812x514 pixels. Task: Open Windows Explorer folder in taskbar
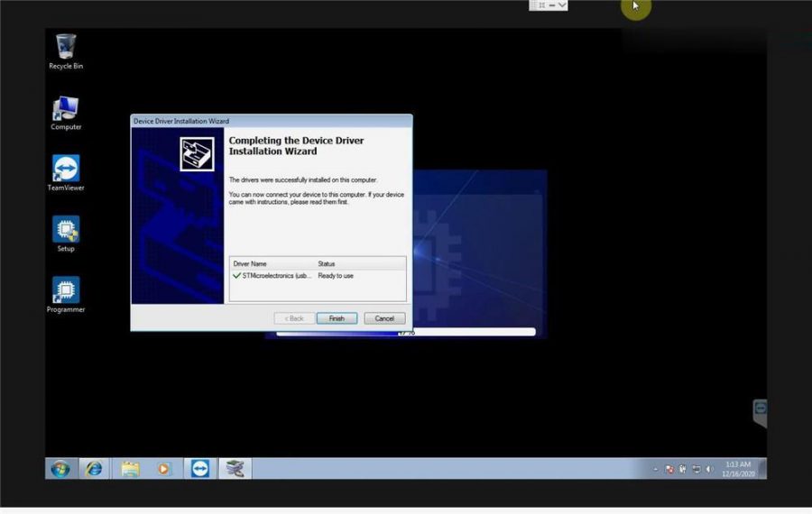point(130,469)
